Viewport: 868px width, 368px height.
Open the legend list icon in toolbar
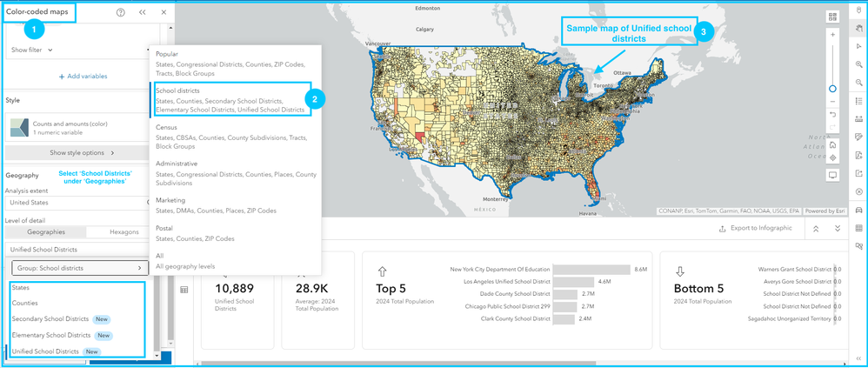(x=858, y=101)
